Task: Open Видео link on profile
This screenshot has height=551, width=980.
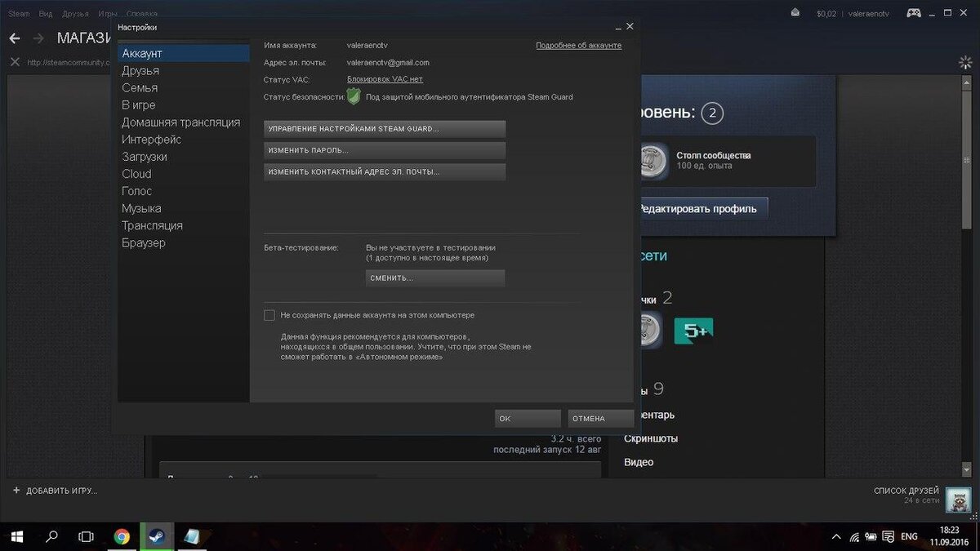Action: click(639, 462)
